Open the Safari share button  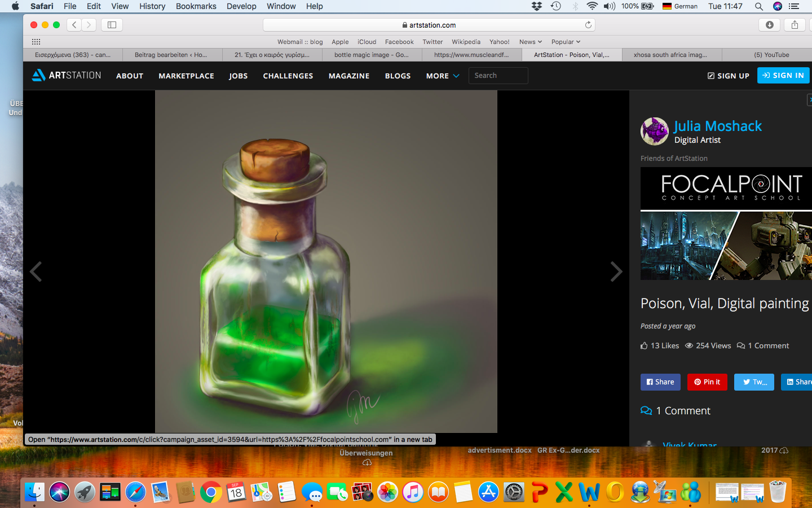(795, 25)
